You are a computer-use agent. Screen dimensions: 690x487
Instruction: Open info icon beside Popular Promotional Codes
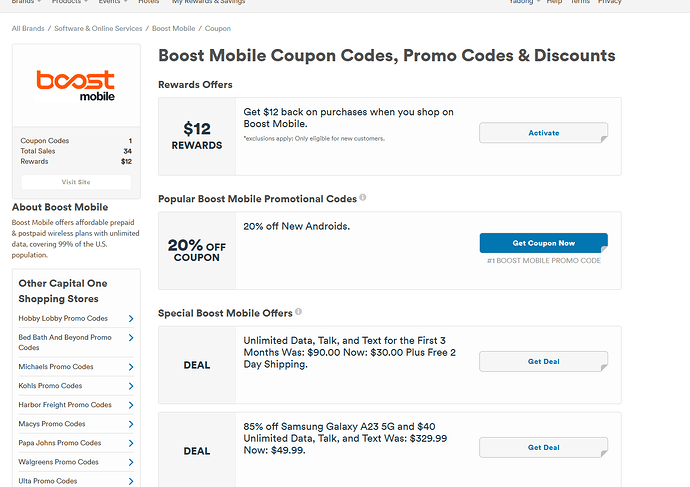click(363, 198)
